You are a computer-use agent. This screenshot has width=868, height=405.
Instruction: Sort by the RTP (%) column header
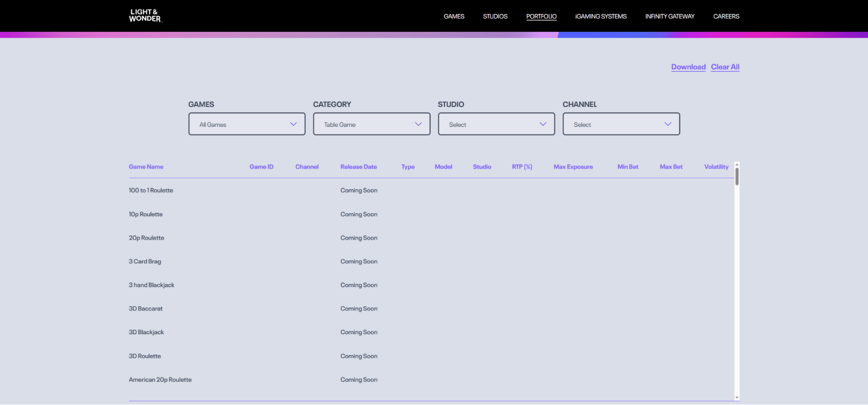coord(522,167)
